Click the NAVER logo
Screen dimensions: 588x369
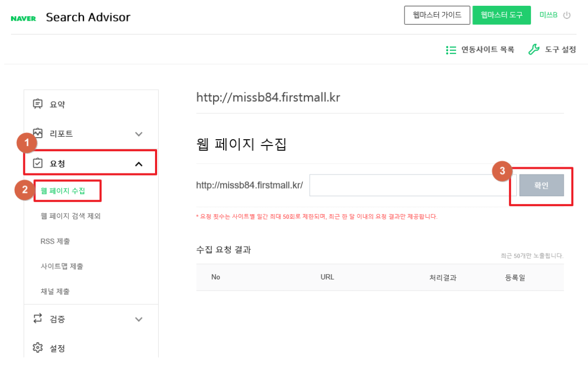tap(23, 18)
